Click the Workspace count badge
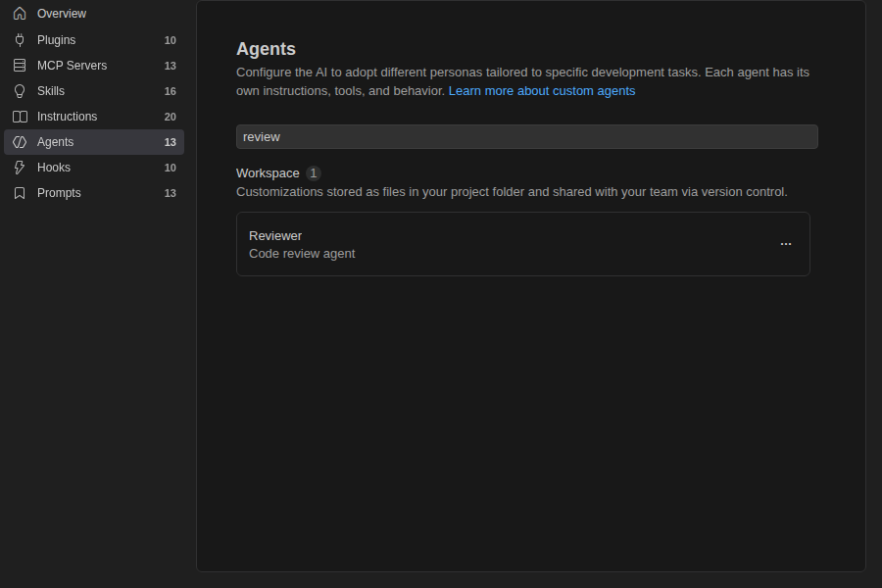 click(314, 173)
